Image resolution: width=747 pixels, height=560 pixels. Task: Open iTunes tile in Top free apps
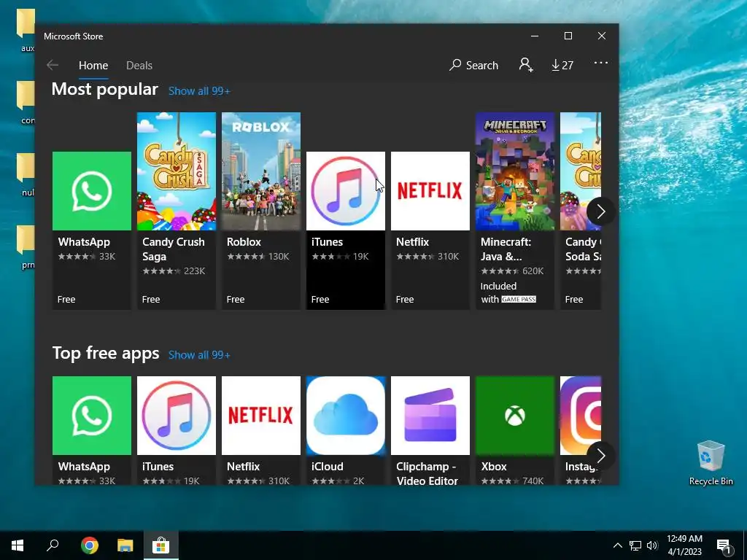[177, 430]
